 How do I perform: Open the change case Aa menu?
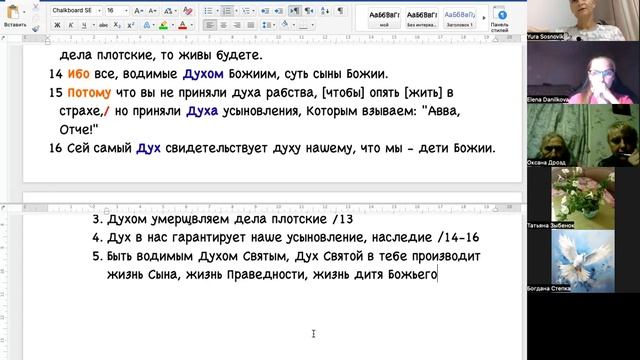[x=169, y=11]
